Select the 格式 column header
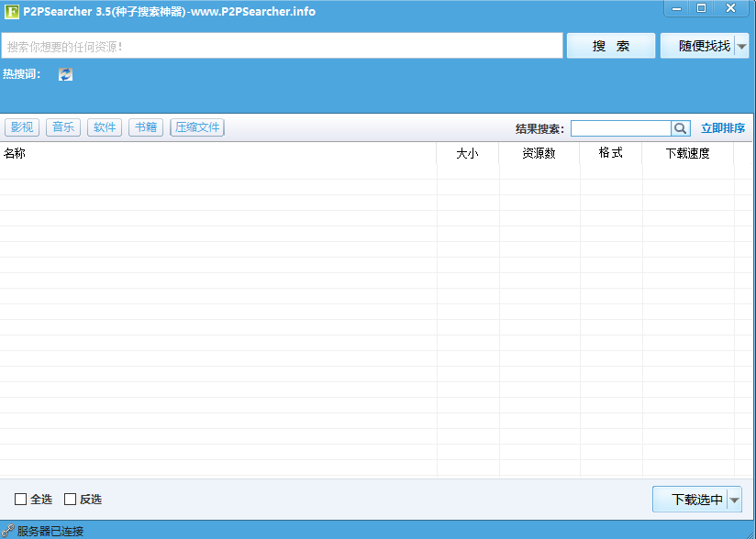Image resolution: width=756 pixels, height=539 pixels. [610, 153]
